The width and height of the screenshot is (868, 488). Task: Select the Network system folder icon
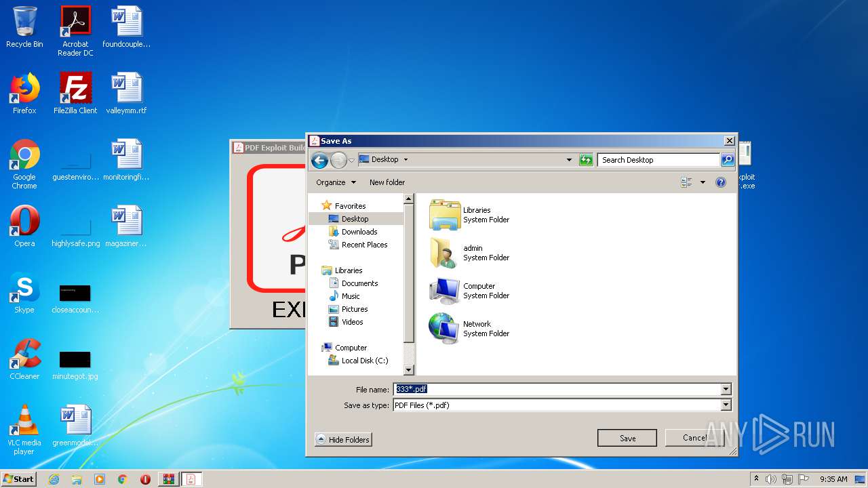[x=445, y=329]
